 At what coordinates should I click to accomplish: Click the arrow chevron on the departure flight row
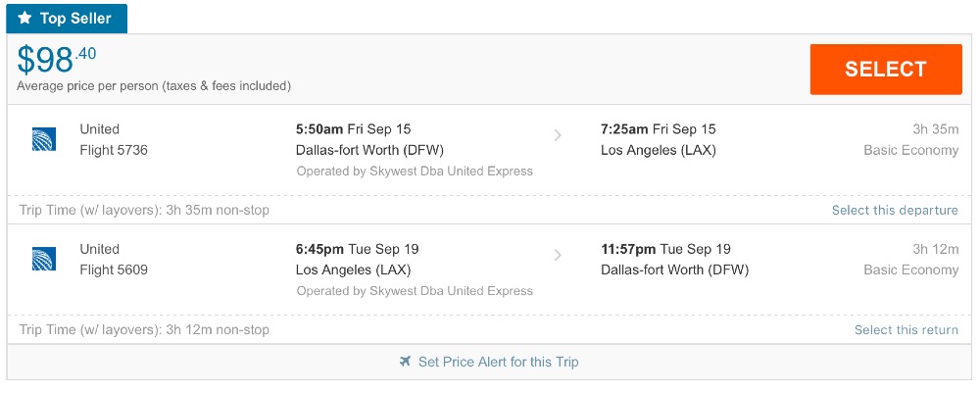coord(558,135)
